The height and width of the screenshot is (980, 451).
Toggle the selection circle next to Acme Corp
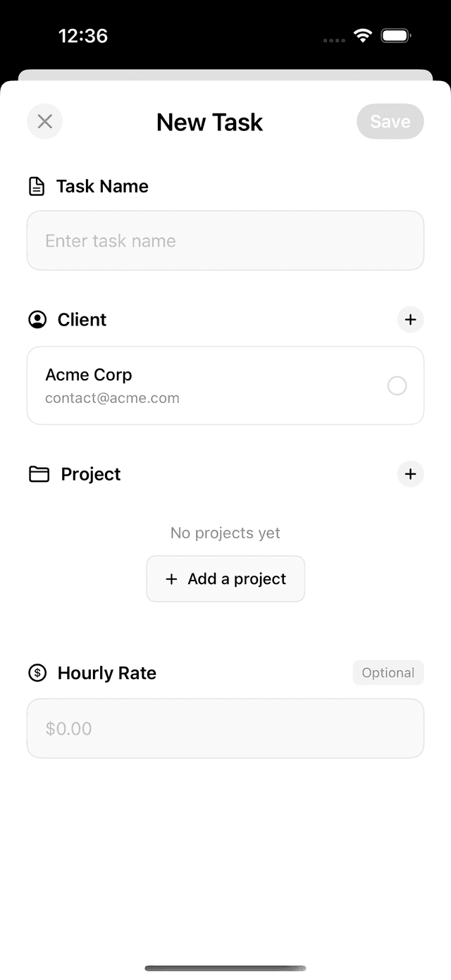tap(397, 385)
